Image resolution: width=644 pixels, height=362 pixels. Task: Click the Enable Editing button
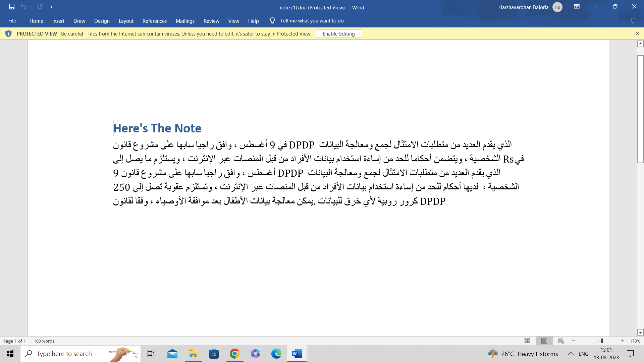click(339, 34)
